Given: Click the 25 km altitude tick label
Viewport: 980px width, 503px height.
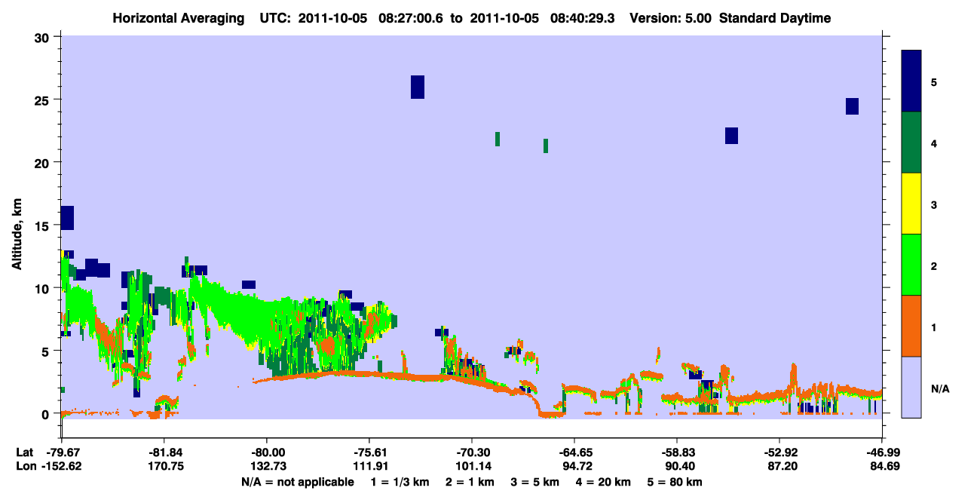Looking at the screenshot, I should click(x=42, y=100).
